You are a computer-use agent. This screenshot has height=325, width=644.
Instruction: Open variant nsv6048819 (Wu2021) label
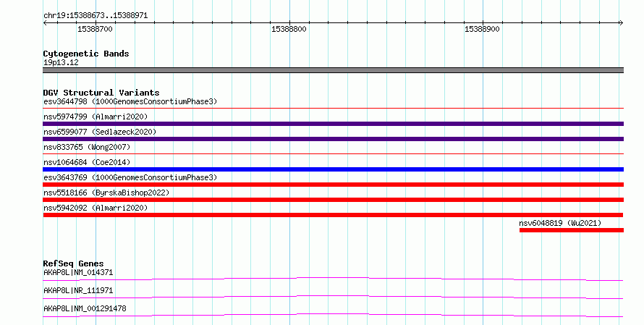(x=560, y=223)
